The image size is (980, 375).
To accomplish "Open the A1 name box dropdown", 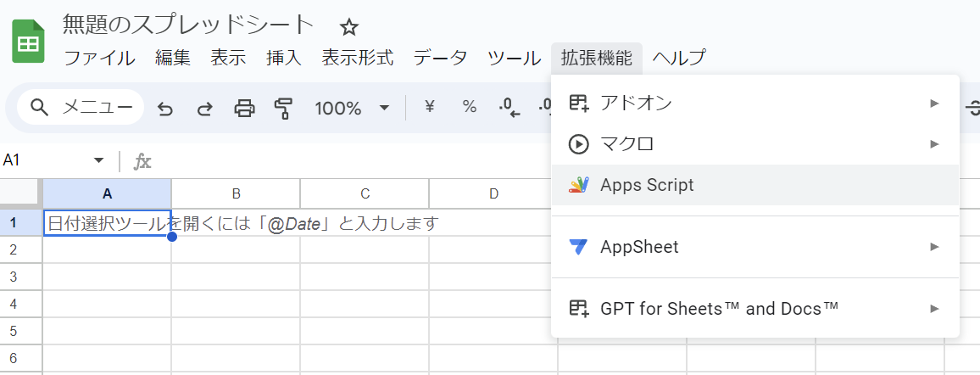I will (98, 160).
